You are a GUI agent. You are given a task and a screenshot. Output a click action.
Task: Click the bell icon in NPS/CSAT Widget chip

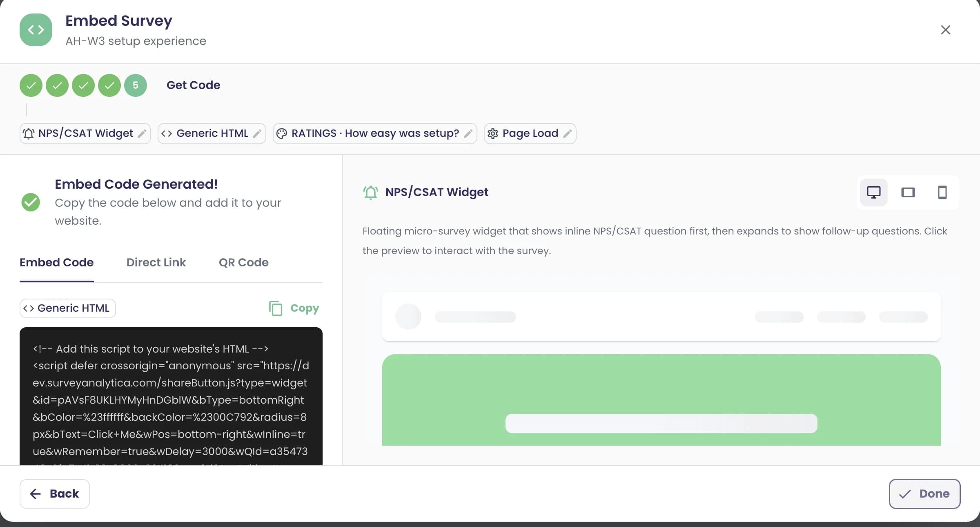(x=29, y=134)
